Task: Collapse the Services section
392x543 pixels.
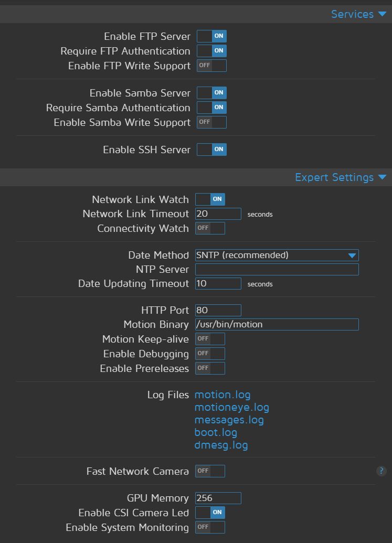Action: (359, 14)
